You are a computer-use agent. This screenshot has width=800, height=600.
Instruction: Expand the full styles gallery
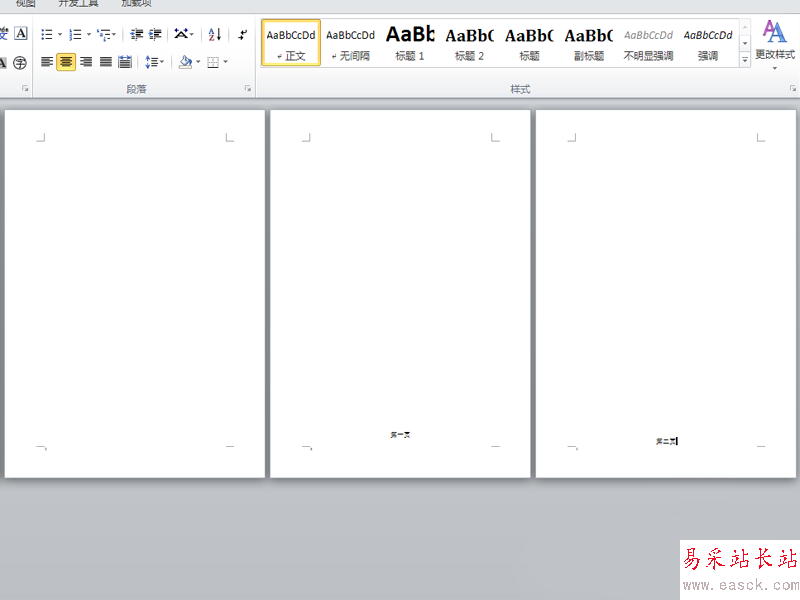tap(745, 60)
